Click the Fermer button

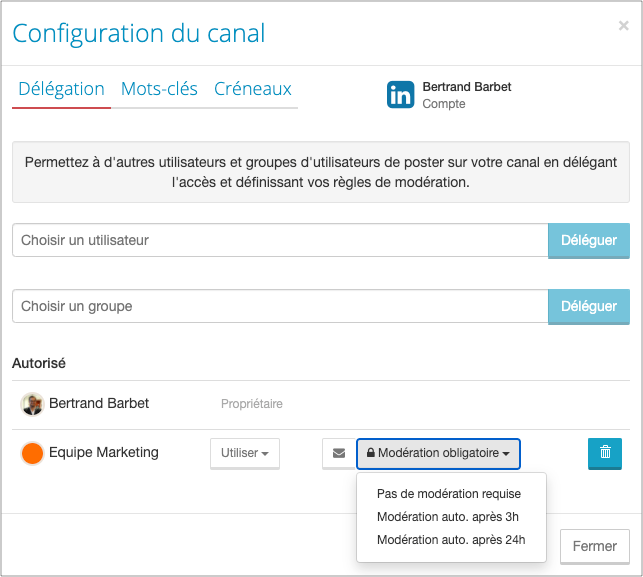point(594,547)
